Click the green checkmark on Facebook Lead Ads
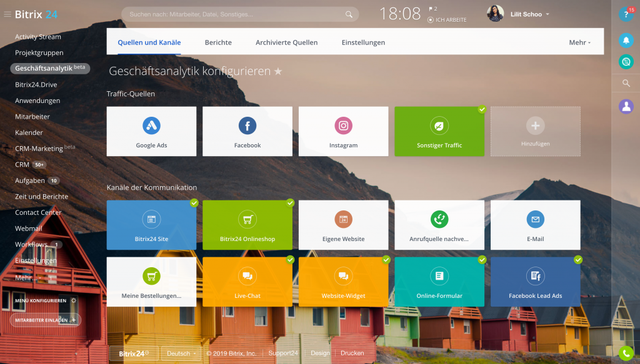 click(x=578, y=260)
